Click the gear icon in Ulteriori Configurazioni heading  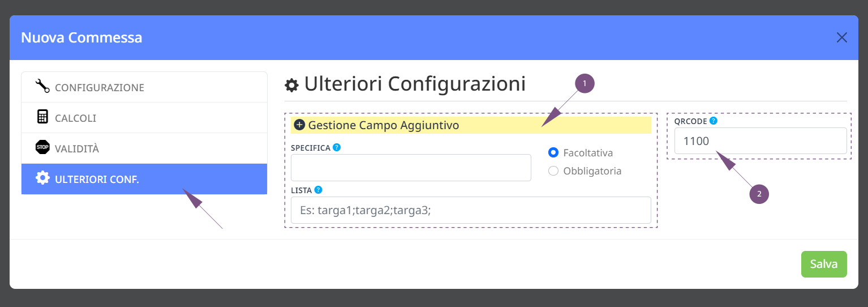pyautogui.click(x=291, y=86)
